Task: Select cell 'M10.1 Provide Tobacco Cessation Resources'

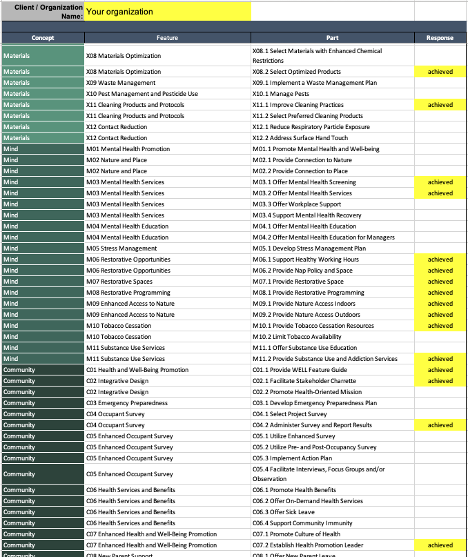Action: [x=333, y=325]
